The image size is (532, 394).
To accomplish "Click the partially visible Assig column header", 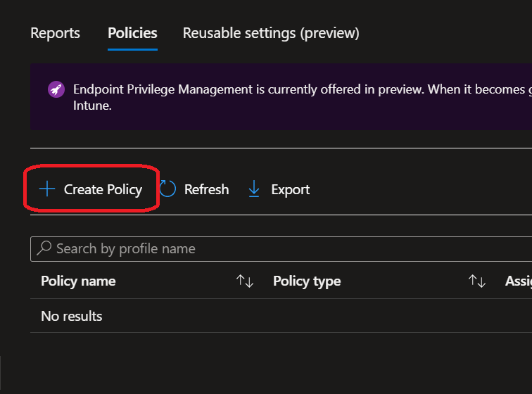I will tap(518, 281).
